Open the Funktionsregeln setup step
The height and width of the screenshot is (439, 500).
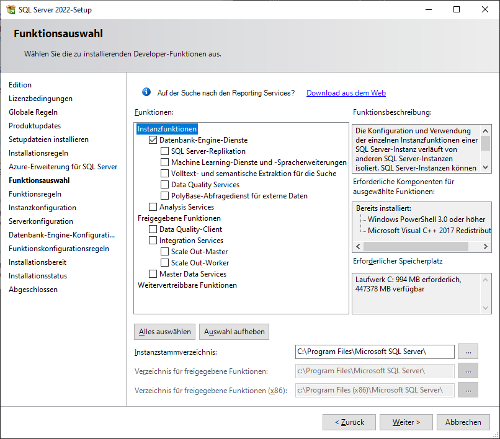coord(35,194)
